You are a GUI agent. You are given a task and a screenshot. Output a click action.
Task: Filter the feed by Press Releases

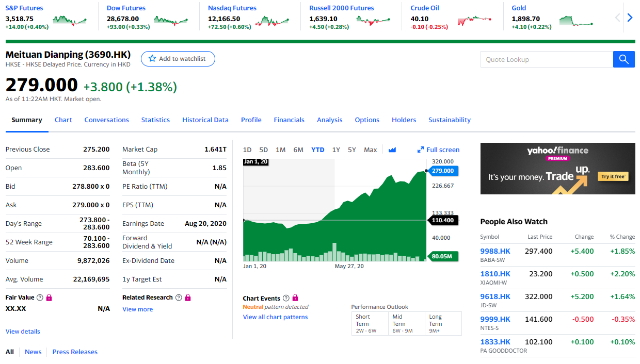tap(75, 352)
